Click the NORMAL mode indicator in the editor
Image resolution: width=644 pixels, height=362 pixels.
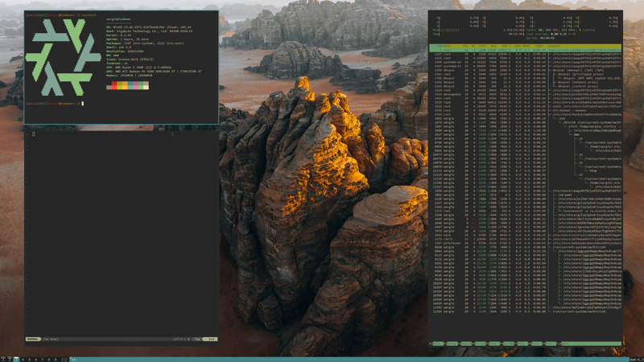tap(33, 339)
